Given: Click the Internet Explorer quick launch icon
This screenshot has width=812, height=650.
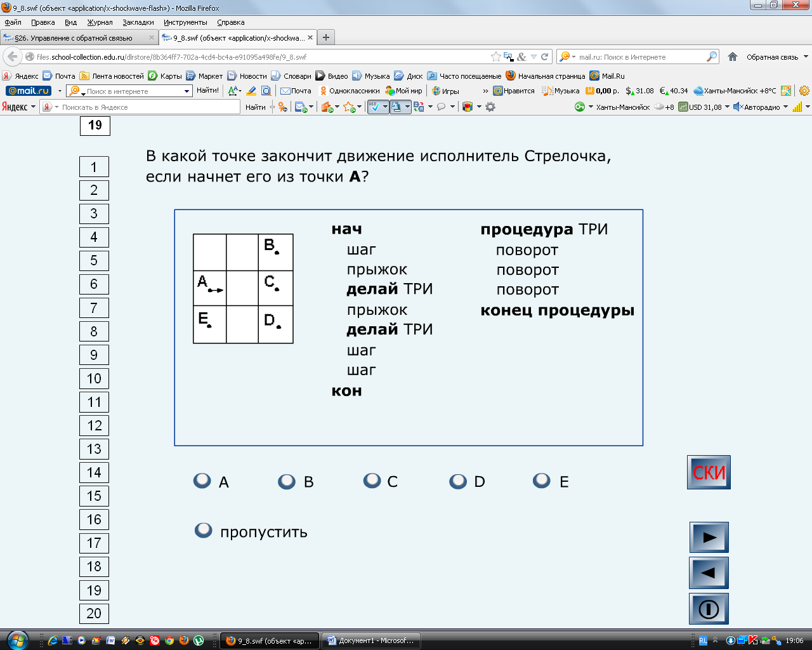Looking at the screenshot, I should [53, 640].
